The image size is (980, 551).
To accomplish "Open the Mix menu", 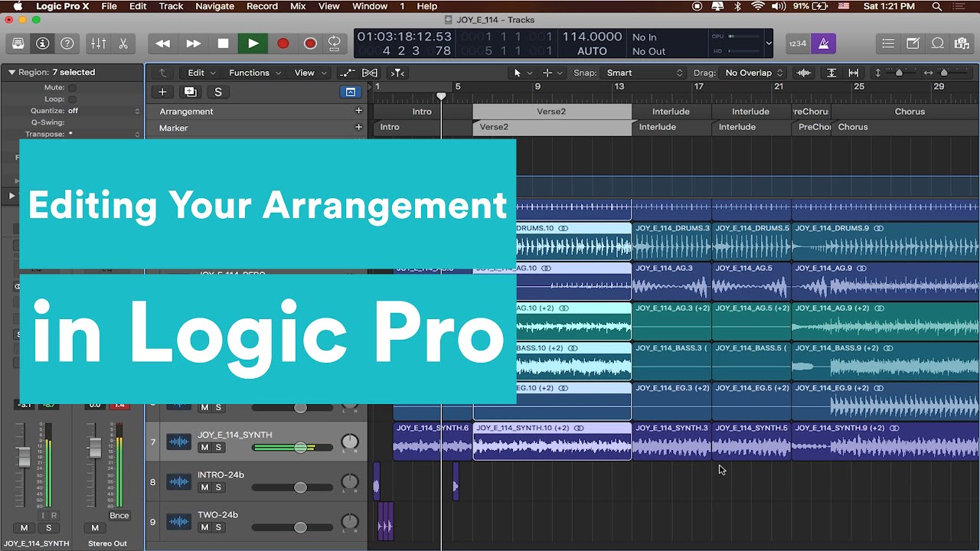I will pos(299,6).
